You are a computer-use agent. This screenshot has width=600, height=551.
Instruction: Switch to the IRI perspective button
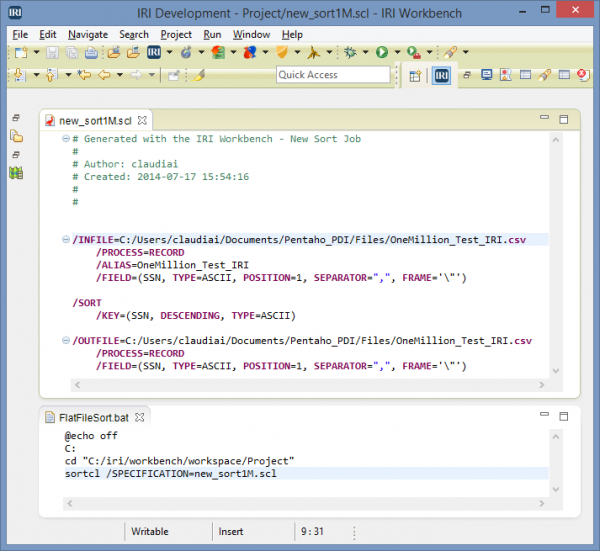pos(442,75)
